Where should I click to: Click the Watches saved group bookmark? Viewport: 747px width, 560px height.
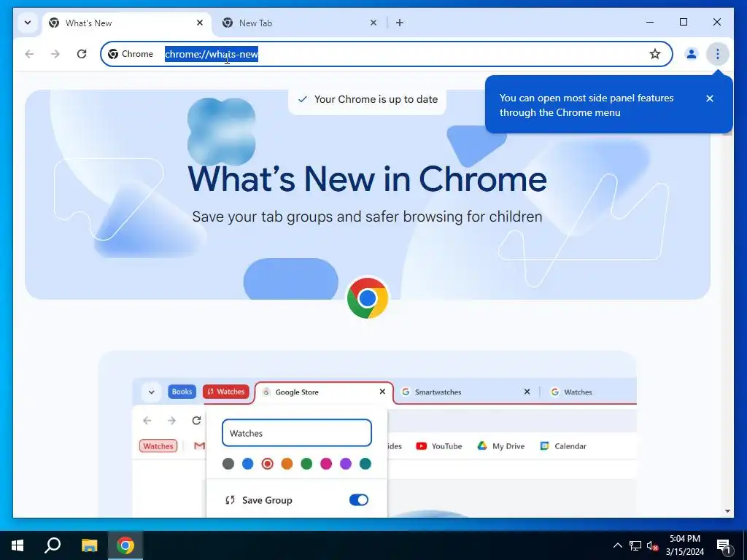pos(158,446)
